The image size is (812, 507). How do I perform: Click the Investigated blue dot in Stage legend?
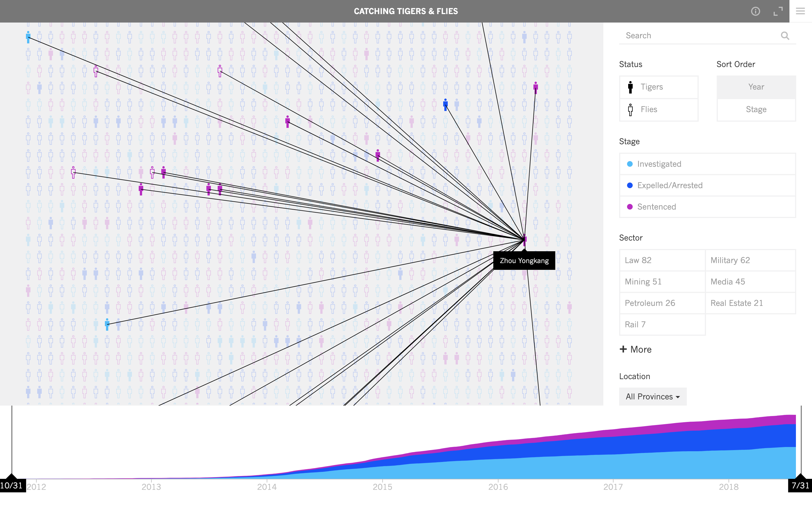pyautogui.click(x=630, y=164)
